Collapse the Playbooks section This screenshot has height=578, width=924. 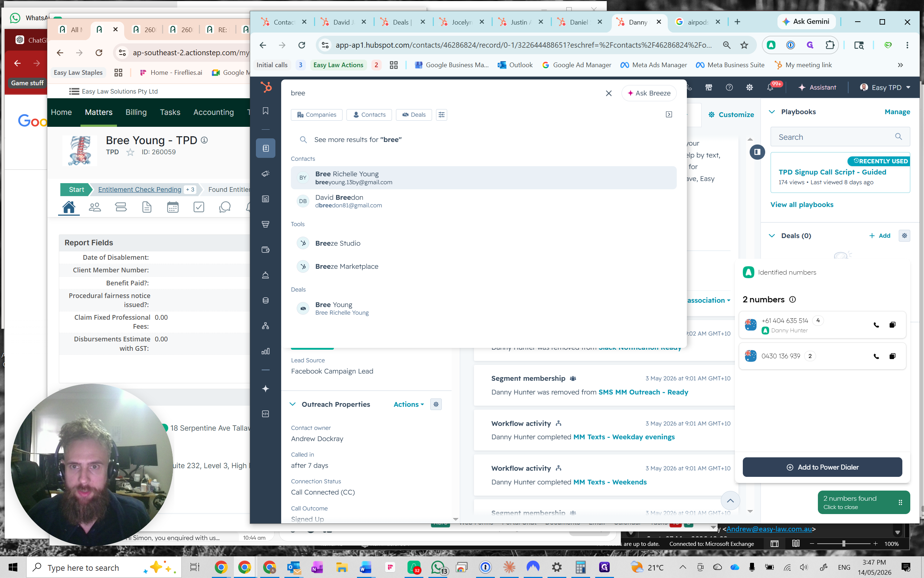point(772,112)
